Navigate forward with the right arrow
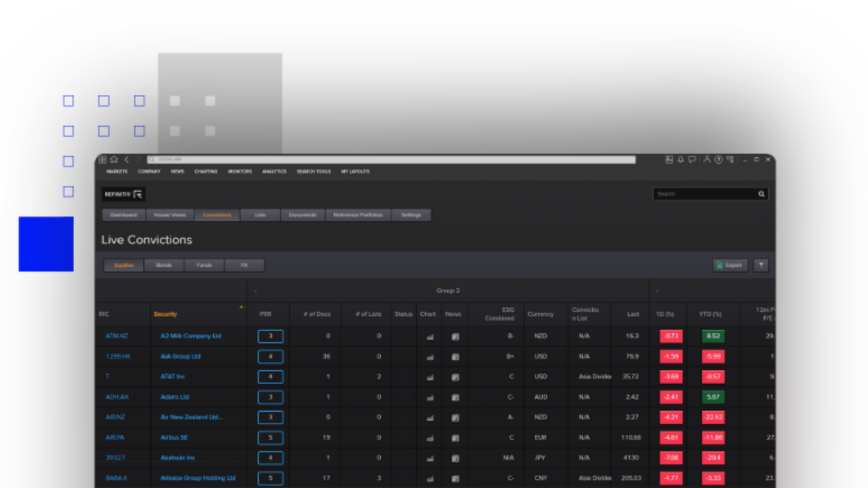 click(x=138, y=159)
